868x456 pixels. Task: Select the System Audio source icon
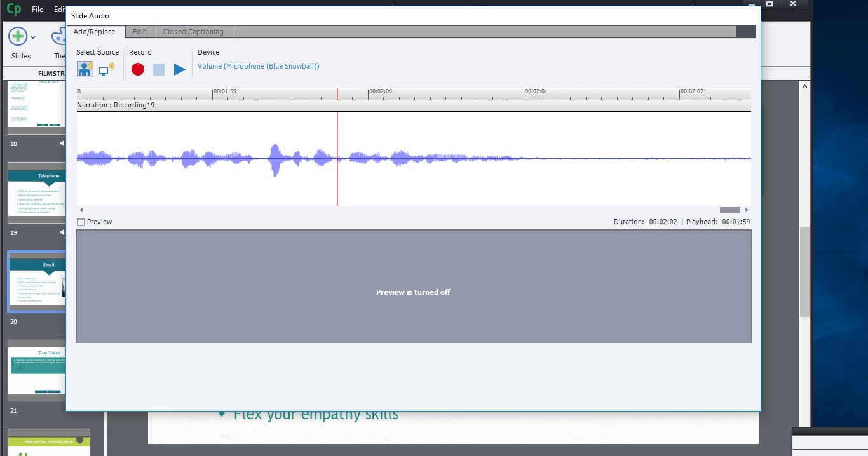click(x=106, y=69)
